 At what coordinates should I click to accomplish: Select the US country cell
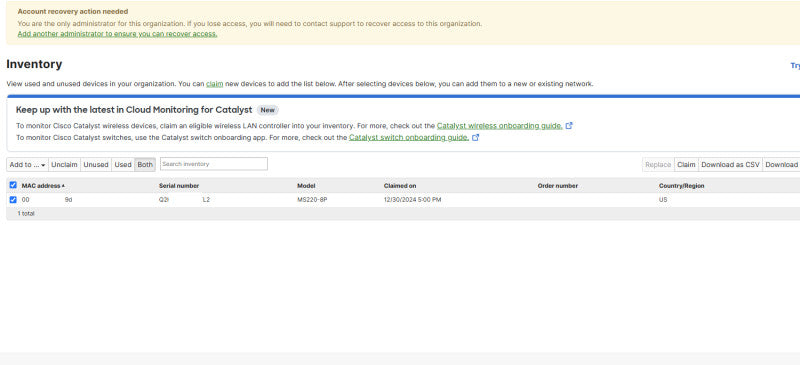(663, 200)
